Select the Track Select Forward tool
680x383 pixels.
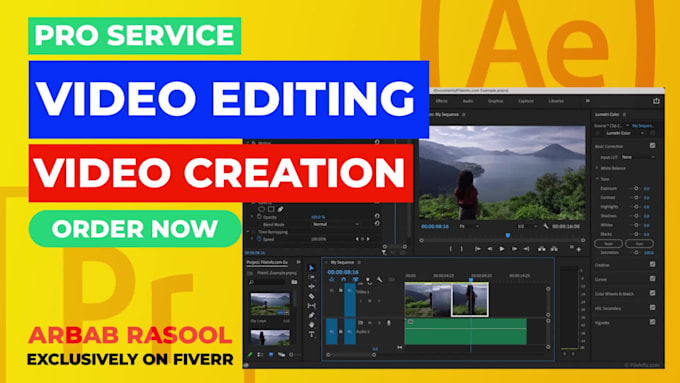(311, 277)
